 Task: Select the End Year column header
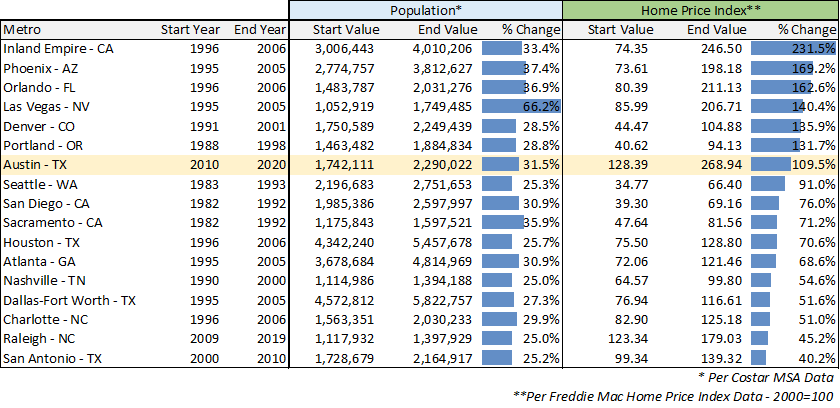[x=259, y=29]
